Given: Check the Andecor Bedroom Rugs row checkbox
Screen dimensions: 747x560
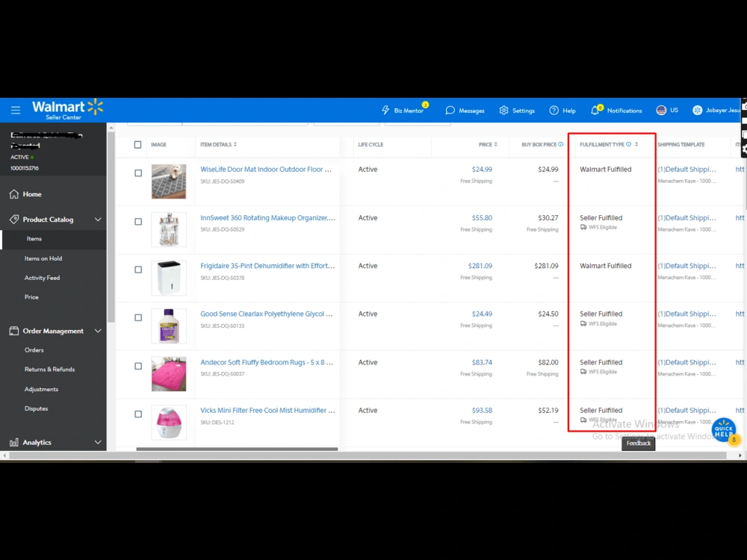Looking at the screenshot, I should coord(138,366).
